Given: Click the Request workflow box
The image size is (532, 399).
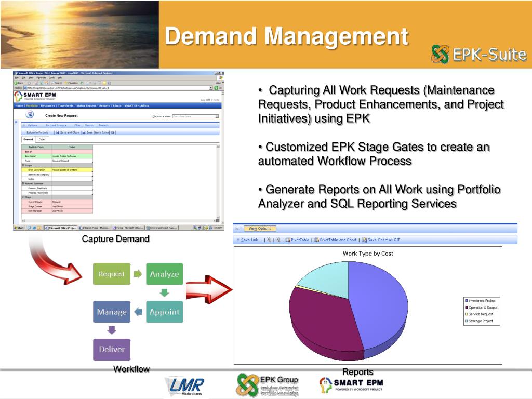Looking at the screenshot, I should point(112,274).
